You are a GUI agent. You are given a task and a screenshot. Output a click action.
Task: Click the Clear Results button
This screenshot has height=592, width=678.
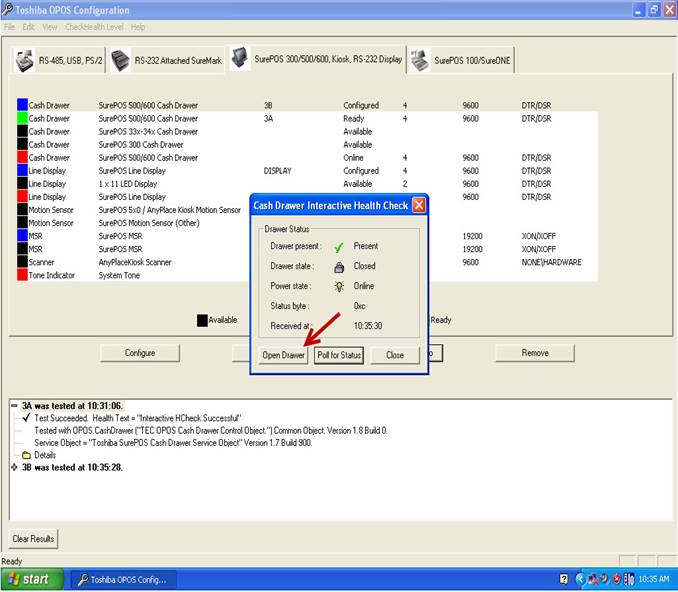35,539
